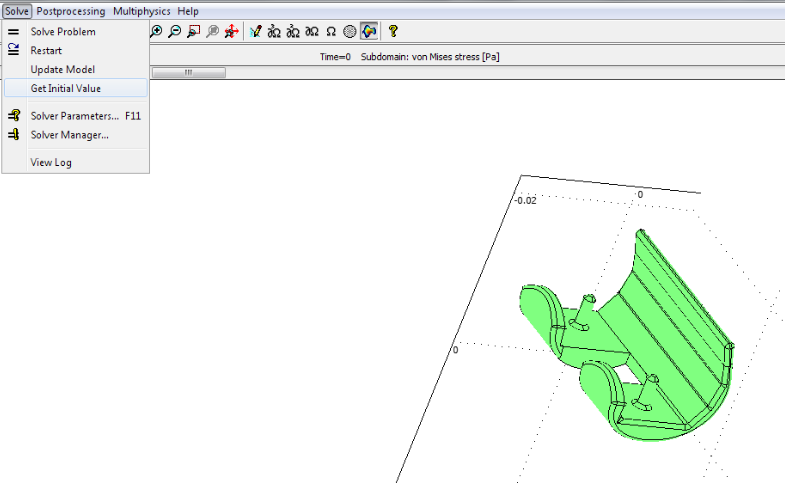
Task: Open Solver Manager... from menu
Action: (76, 135)
